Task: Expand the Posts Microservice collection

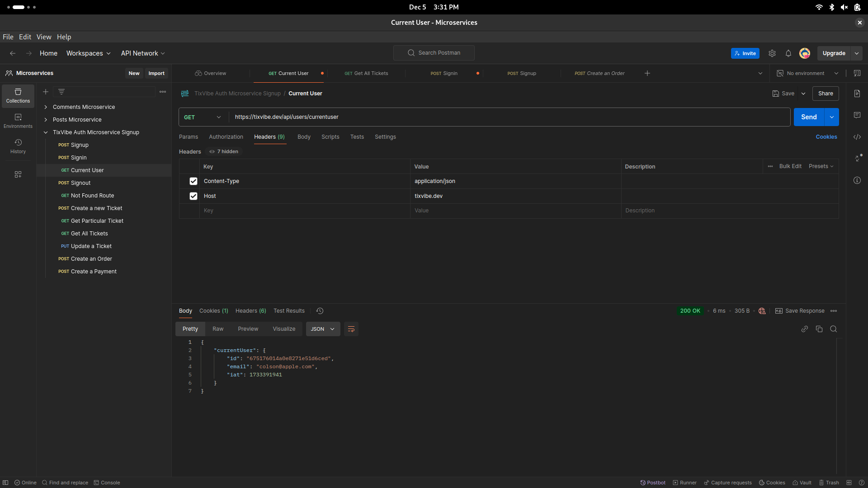Action: pos(46,120)
